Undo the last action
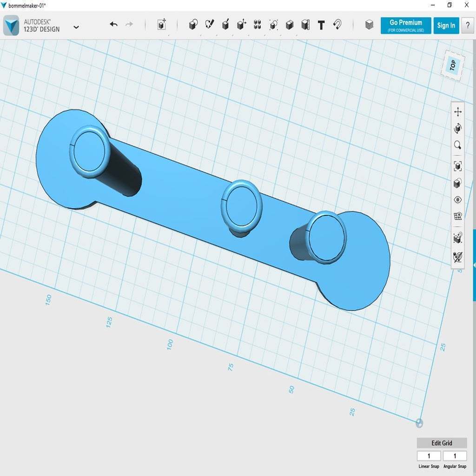 (114, 24)
